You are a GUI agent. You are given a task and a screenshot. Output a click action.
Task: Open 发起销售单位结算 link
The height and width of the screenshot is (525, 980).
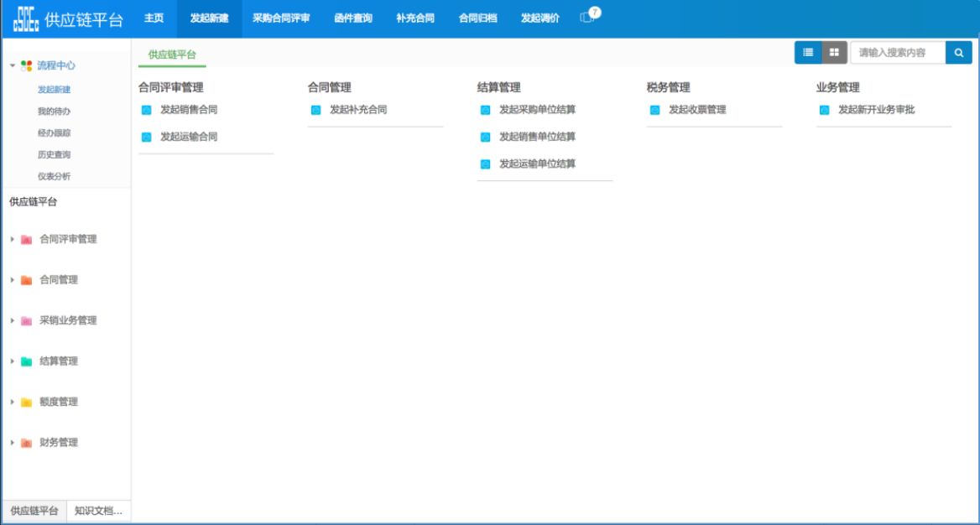[x=537, y=137]
